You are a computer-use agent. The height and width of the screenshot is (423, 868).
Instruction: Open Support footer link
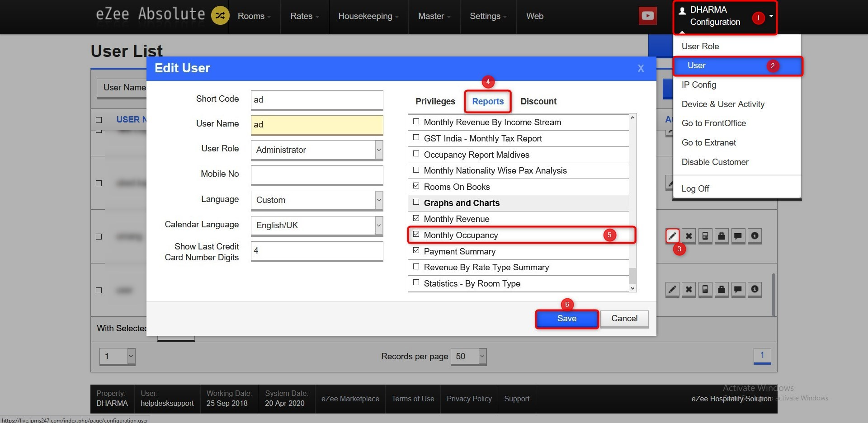517,399
